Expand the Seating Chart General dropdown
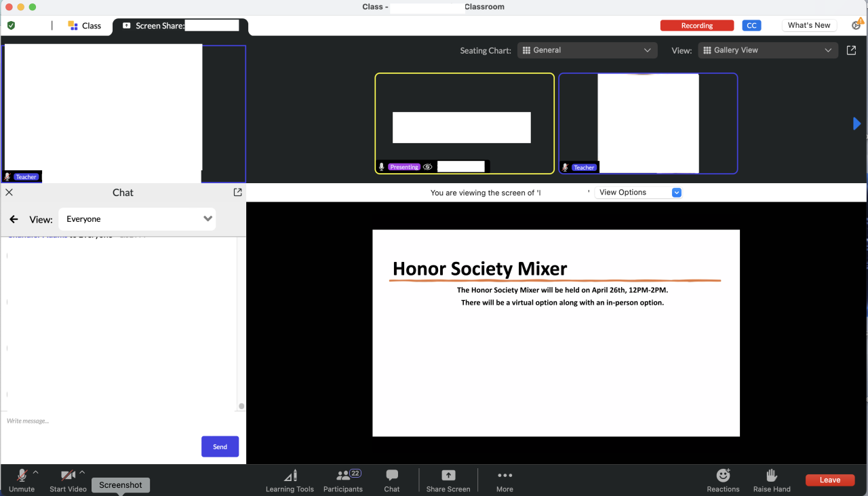The width and height of the screenshot is (868, 496). click(x=587, y=50)
